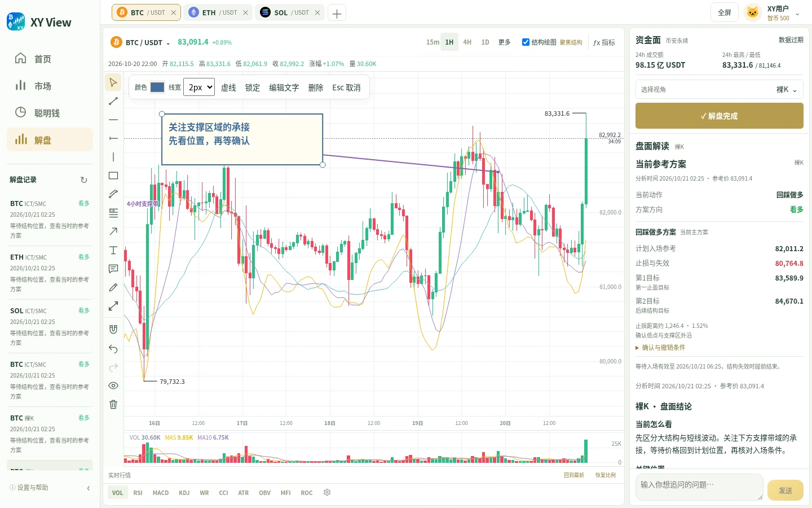Undo the last drawing action
Screen dimensions: 812x508
113,349
